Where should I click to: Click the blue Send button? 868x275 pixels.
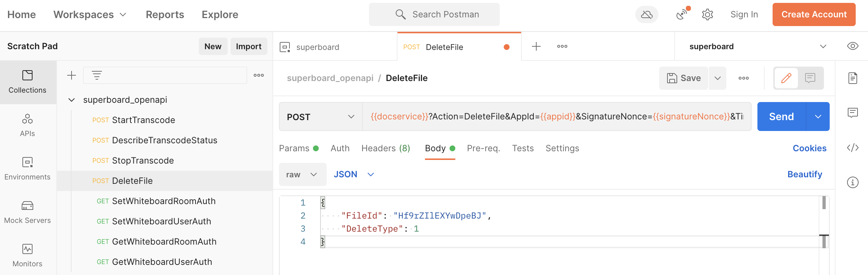click(781, 117)
